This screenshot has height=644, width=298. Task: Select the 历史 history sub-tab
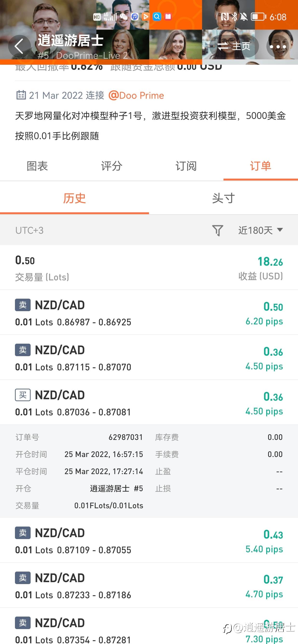click(74, 198)
